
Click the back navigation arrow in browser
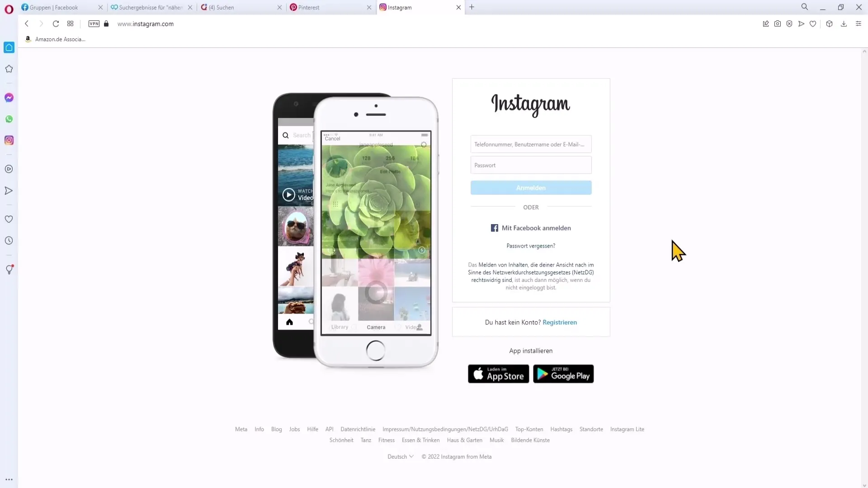pyautogui.click(x=27, y=24)
